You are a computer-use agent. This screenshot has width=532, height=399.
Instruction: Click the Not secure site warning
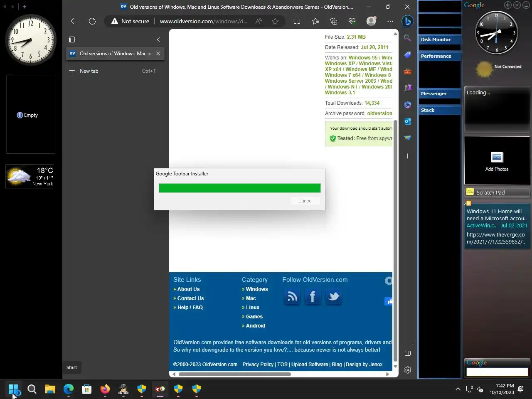pyautogui.click(x=130, y=21)
